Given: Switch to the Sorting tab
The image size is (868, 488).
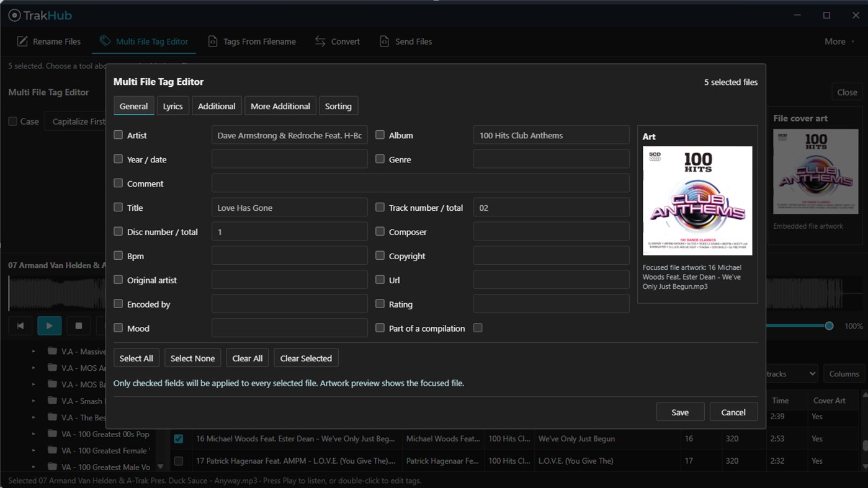Looking at the screenshot, I should [338, 106].
